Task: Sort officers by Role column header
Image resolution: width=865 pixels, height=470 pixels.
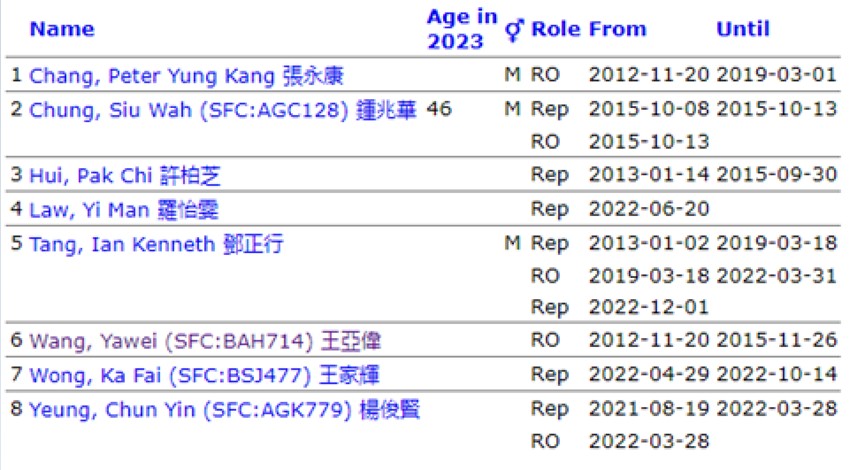Action: pos(555,29)
